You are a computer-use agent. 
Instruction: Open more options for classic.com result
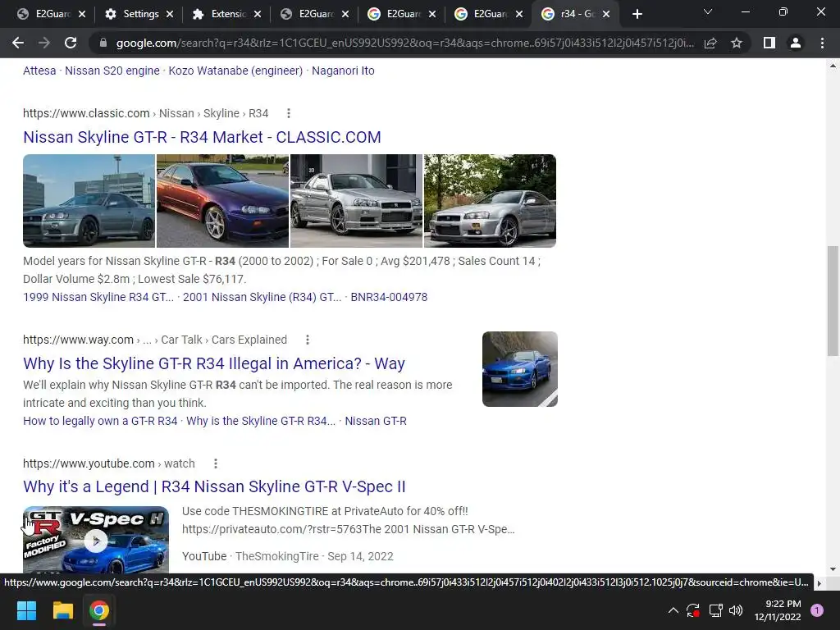(289, 113)
